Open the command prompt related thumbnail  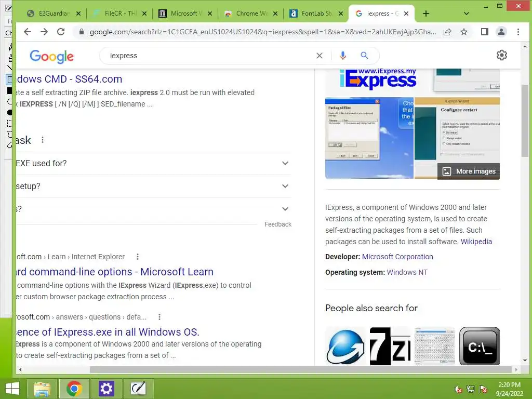(480, 346)
